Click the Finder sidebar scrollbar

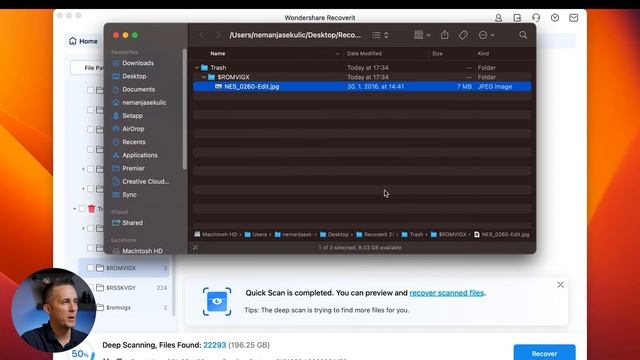[x=184, y=109]
